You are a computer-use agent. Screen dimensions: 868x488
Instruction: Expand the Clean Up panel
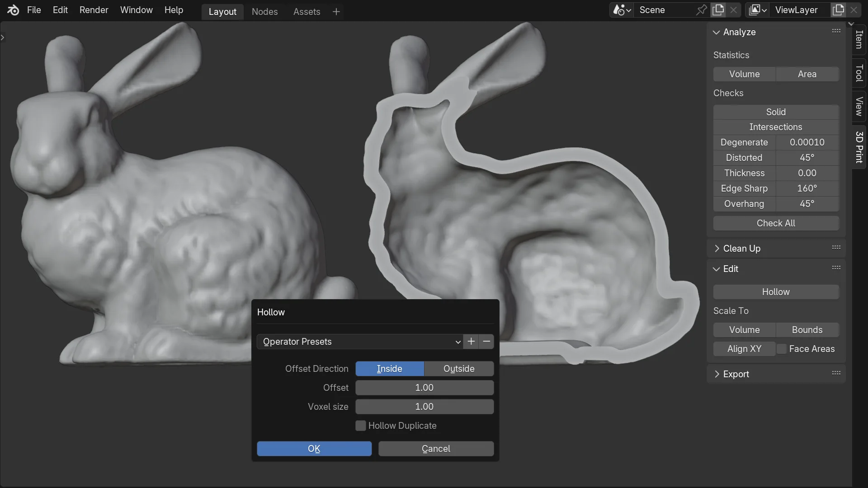coord(741,248)
